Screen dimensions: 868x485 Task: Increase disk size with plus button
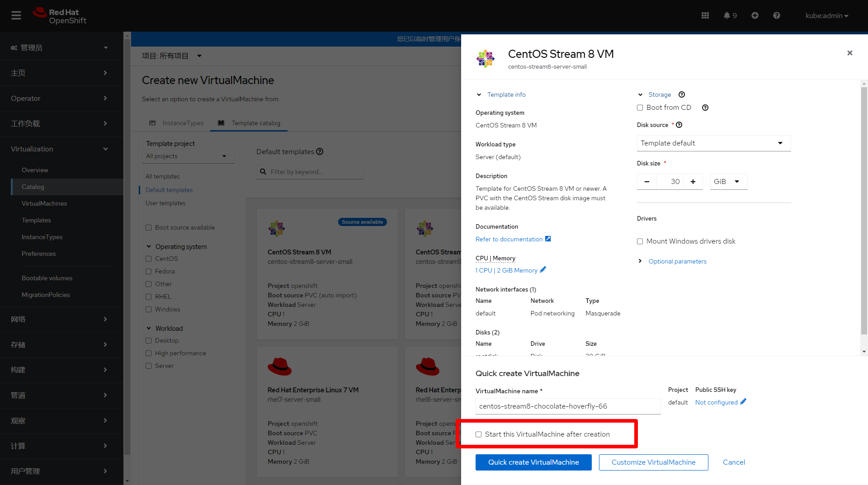(693, 182)
